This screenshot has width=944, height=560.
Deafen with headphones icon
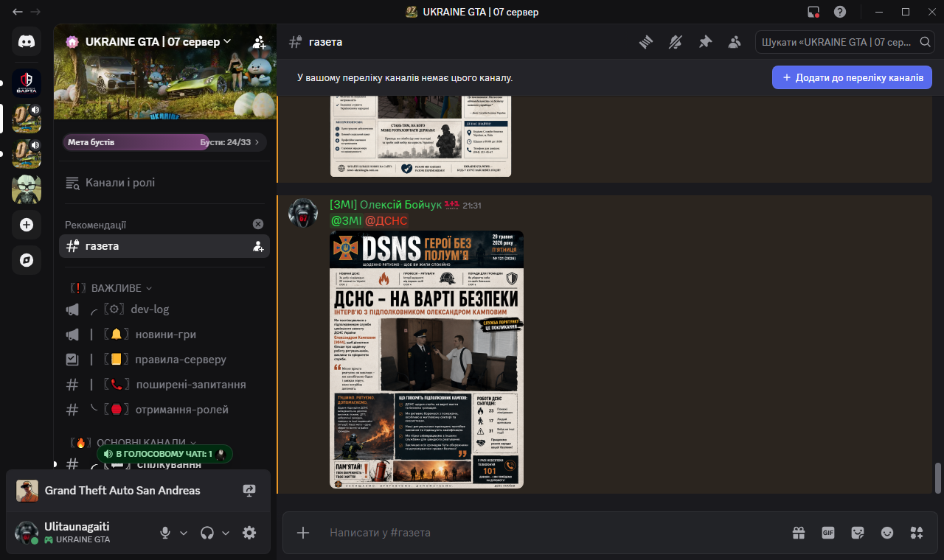(x=208, y=533)
